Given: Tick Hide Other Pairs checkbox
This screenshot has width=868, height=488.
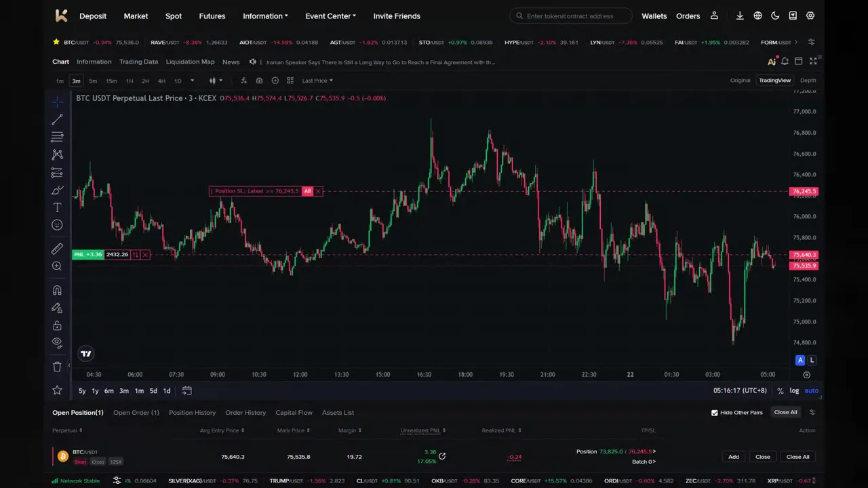Looking at the screenshot, I should click(714, 413).
